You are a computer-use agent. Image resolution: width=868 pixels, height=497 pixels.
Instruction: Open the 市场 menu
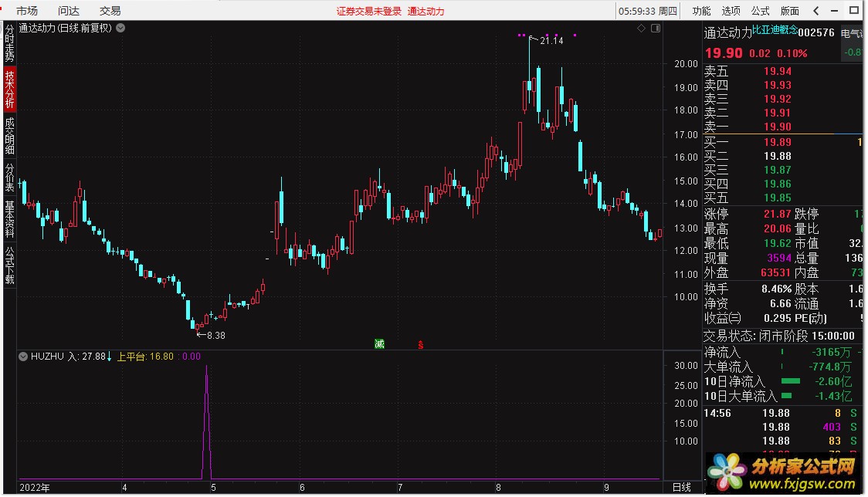click(x=26, y=11)
